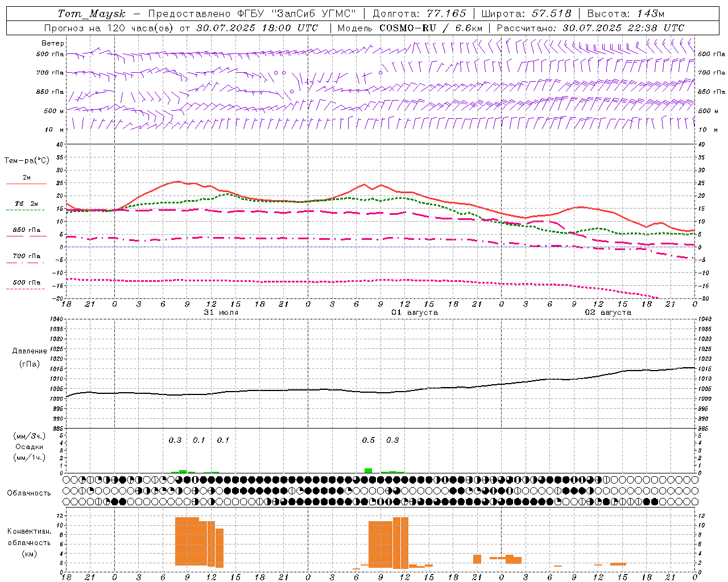
Task: Click the (мм/1ч.) precipitation unit label
Action: pyautogui.click(x=30, y=458)
